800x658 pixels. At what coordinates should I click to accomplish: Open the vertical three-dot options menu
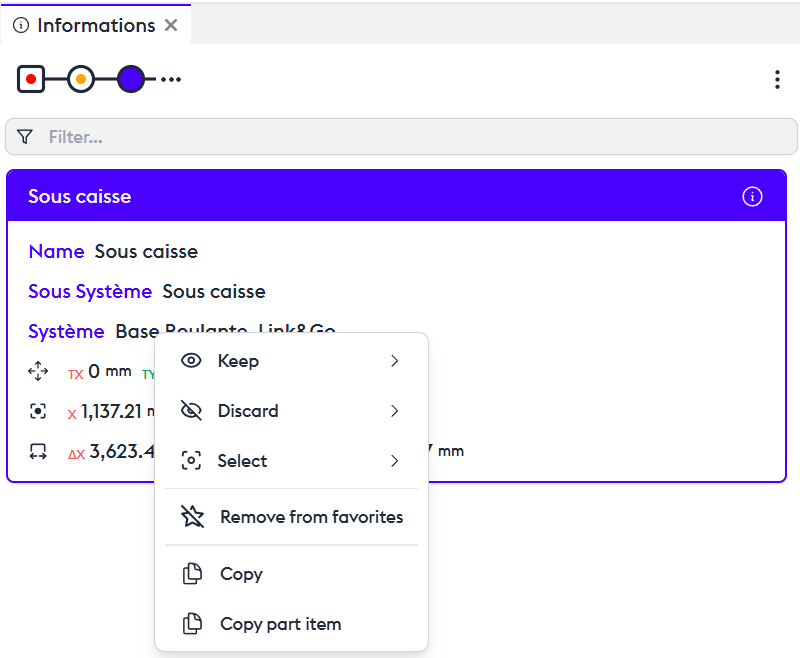pyautogui.click(x=777, y=80)
